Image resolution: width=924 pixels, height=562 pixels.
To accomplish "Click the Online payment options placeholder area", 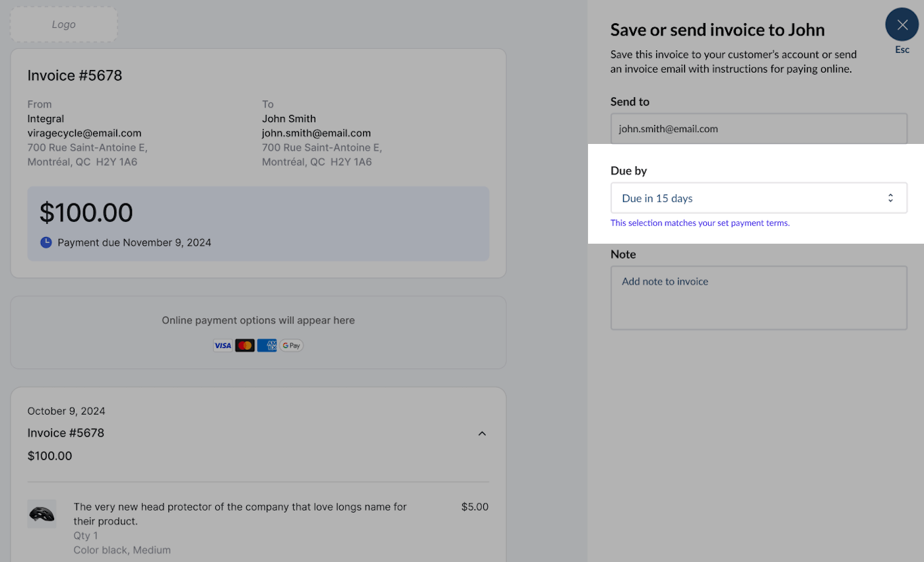I will [258, 320].
